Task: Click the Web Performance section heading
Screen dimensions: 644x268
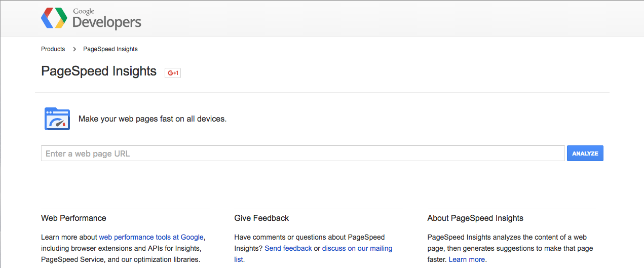Action: click(x=73, y=218)
